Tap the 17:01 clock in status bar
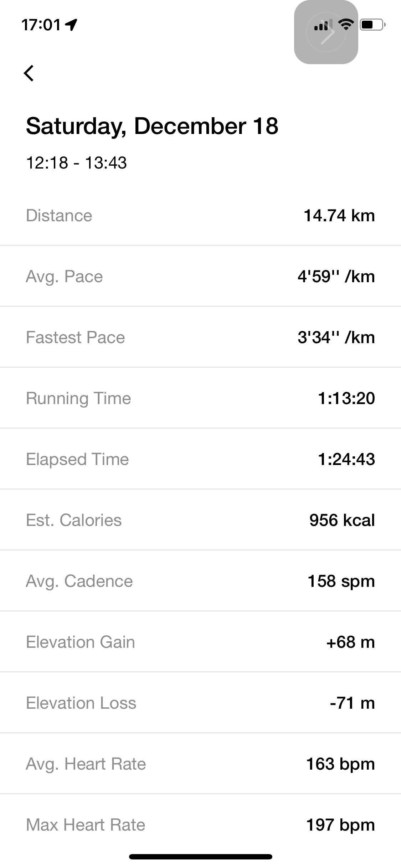The width and height of the screenshot is (401, 868). coord(41,25)
